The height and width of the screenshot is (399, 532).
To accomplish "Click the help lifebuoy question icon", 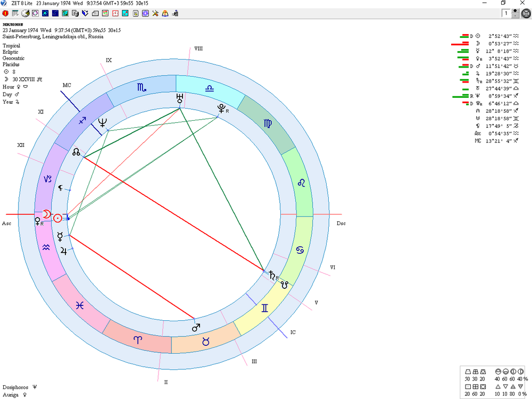I will (x=165, y=14).
